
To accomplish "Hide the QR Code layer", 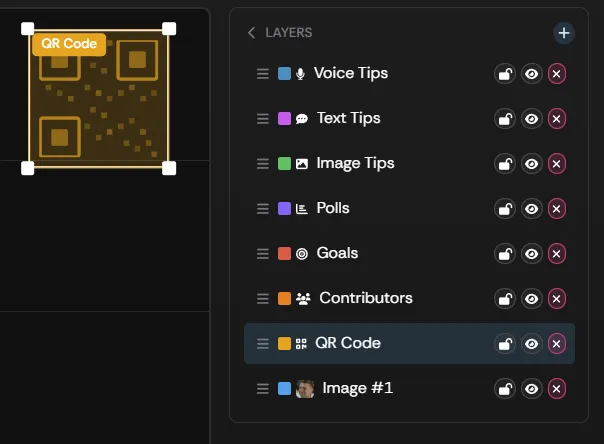I will click(532, 343).
